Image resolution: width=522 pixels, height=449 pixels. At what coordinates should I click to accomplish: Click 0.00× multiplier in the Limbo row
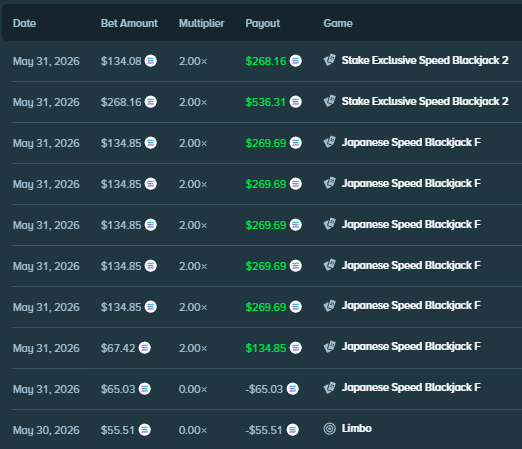click(193, 430)
